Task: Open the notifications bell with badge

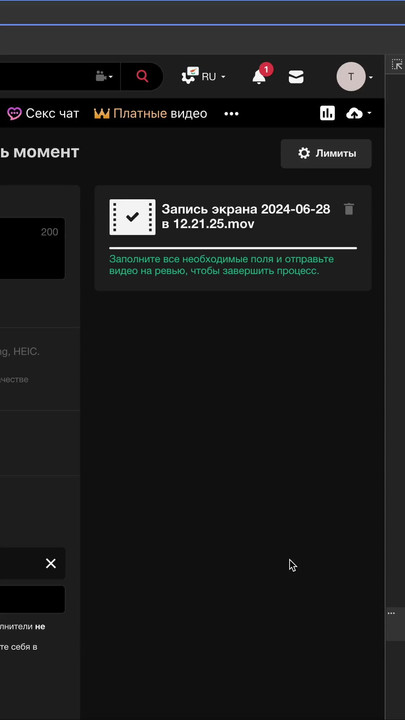Action: pyautogui.click(x=261, y=74)
